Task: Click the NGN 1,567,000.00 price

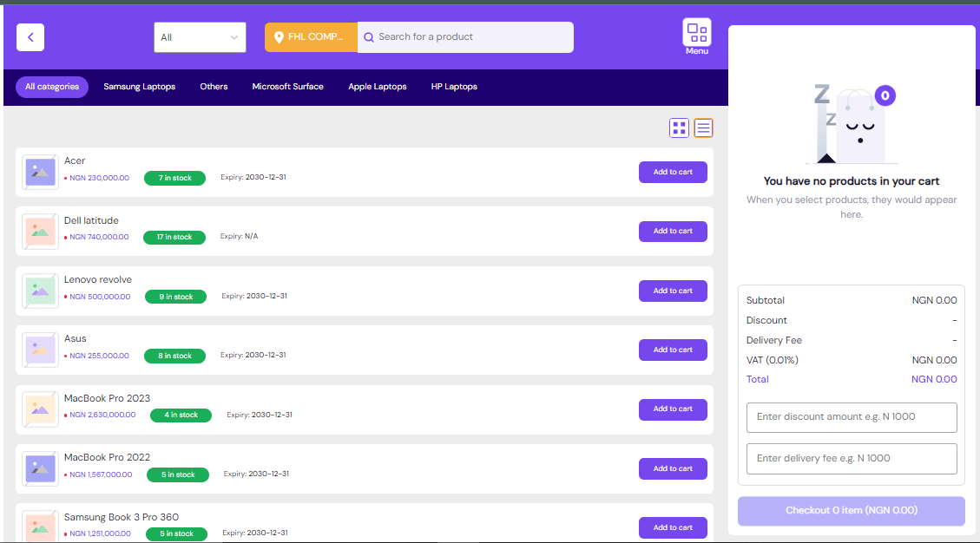Action: point(101,474)
